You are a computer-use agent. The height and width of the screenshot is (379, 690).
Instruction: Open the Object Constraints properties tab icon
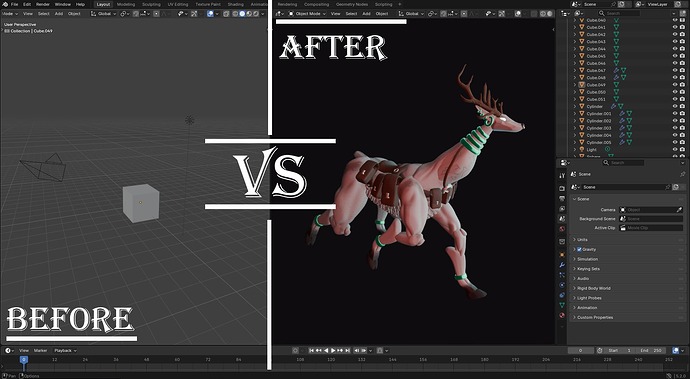[x=562, y=295]
